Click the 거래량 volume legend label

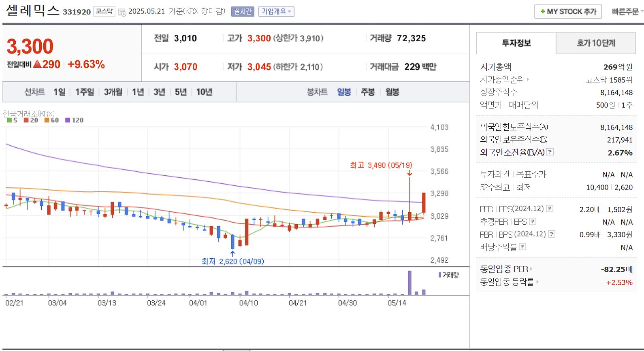[x=449, y=275]
